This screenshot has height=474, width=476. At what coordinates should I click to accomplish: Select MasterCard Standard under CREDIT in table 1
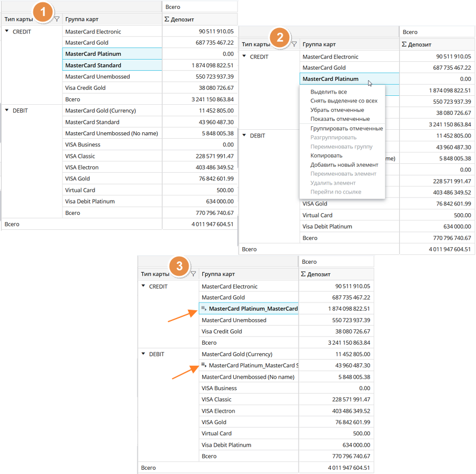pos(93,66)
